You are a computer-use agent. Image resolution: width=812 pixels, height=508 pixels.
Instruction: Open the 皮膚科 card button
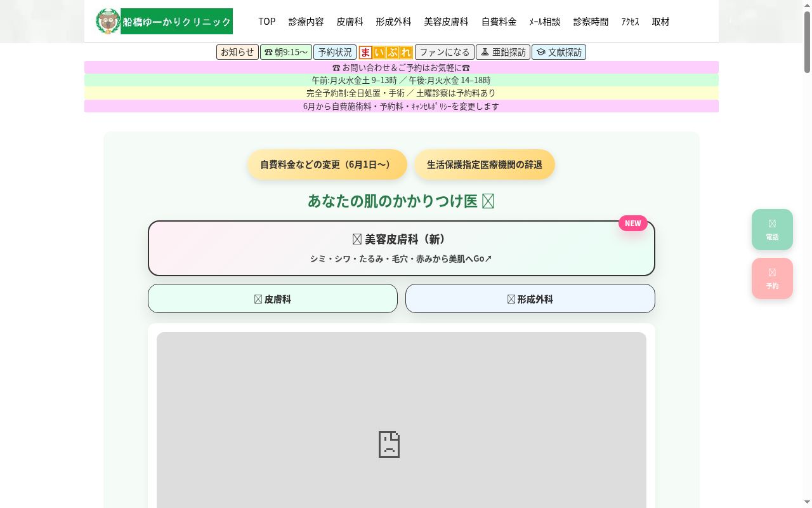click(x=273, y=298)
